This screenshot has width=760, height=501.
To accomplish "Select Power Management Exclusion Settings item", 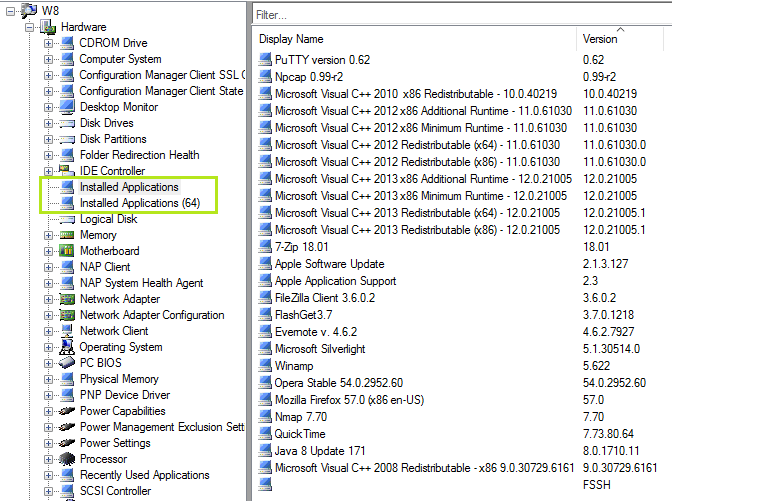I will click(162, 427).
